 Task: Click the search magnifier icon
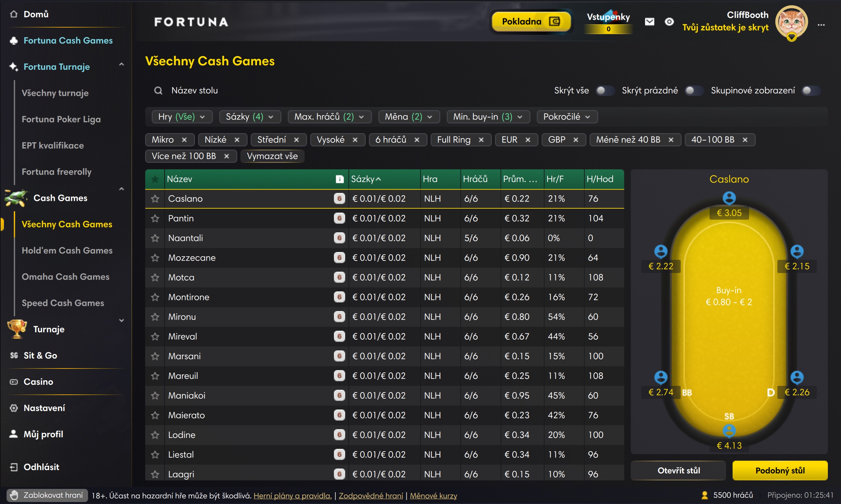tap(158, 90)
